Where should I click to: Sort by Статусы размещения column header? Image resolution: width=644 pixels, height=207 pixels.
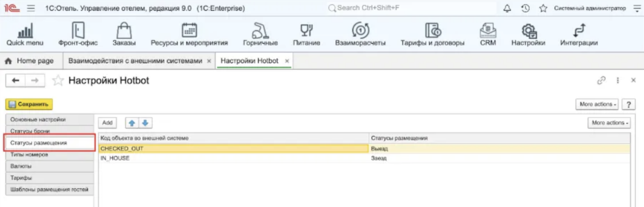pos(499,138)
